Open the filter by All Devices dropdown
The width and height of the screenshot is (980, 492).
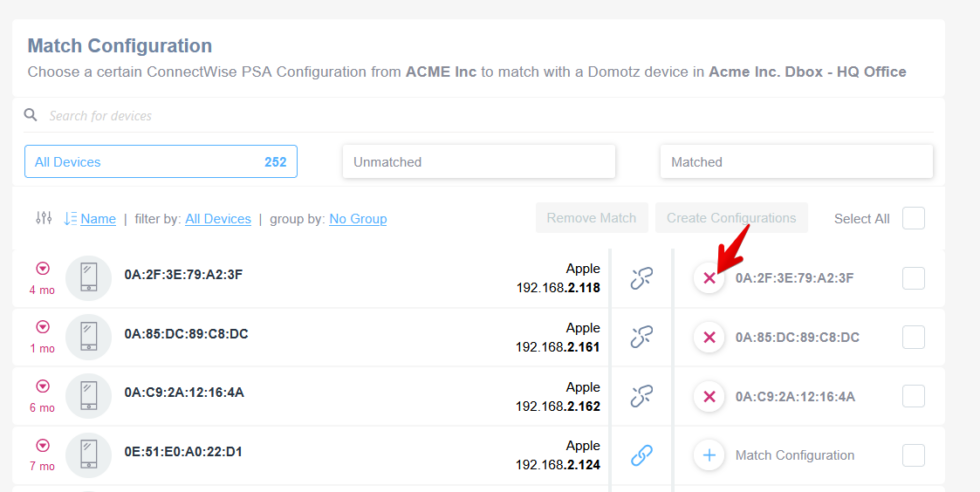(x=218, y=219)
